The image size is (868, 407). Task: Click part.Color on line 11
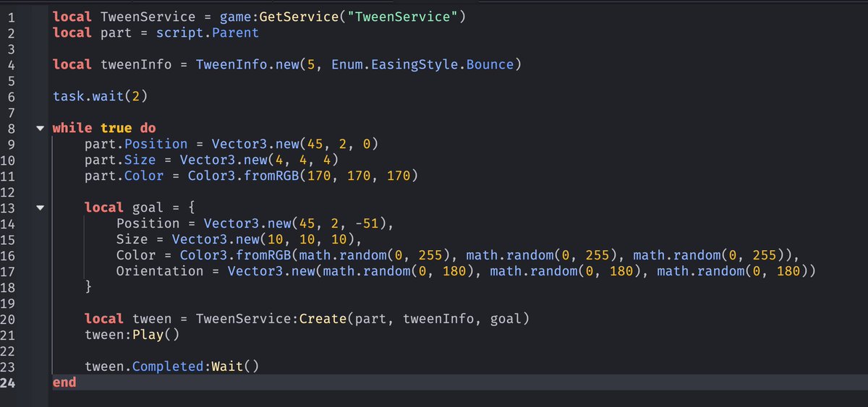pyautogui.click(x=124, y=176)
